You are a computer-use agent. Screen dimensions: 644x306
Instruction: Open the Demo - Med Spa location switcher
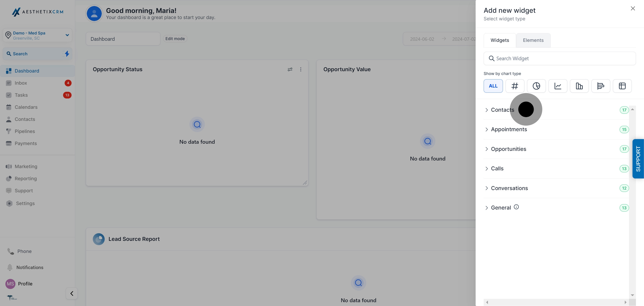37,35
